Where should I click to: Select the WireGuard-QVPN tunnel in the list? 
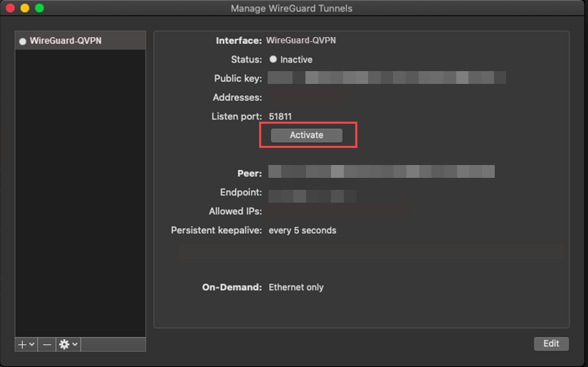pos(80,41)
